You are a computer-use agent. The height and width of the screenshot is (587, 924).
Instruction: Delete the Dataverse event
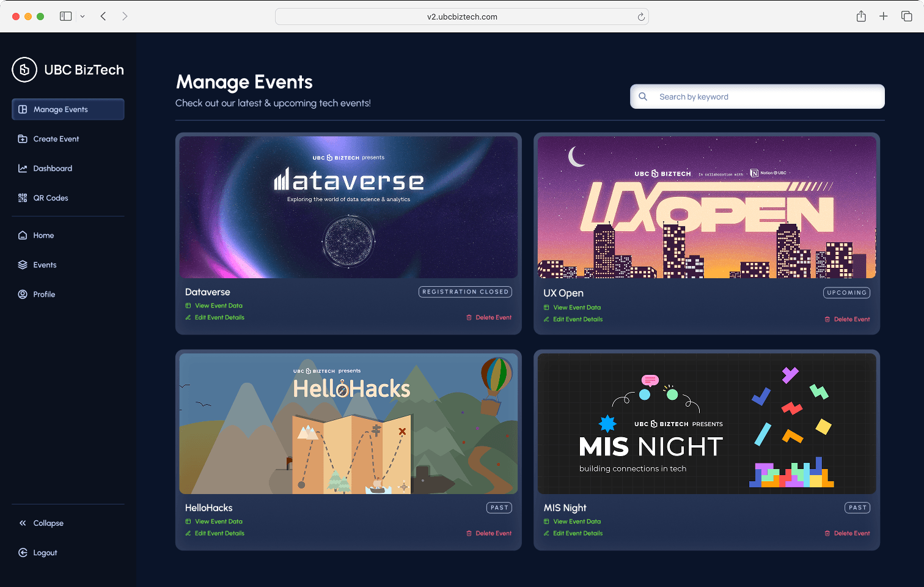494,317
